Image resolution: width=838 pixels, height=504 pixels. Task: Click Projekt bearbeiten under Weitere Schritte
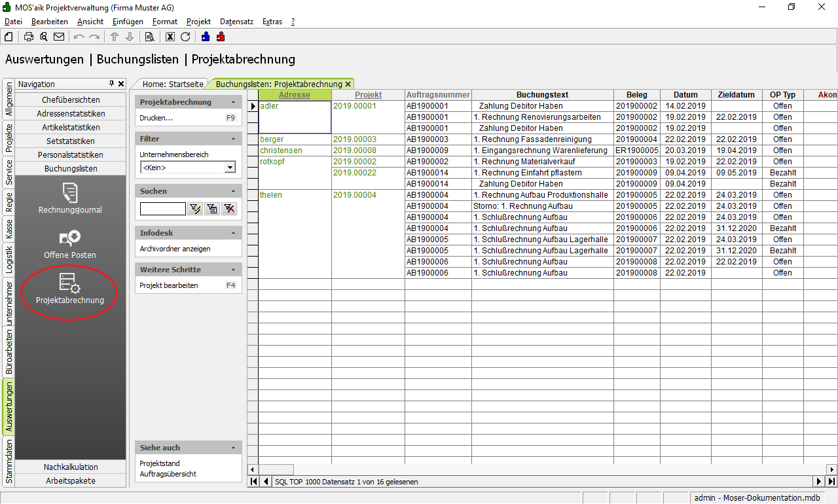pyautogui.click(x=169, y=285)
